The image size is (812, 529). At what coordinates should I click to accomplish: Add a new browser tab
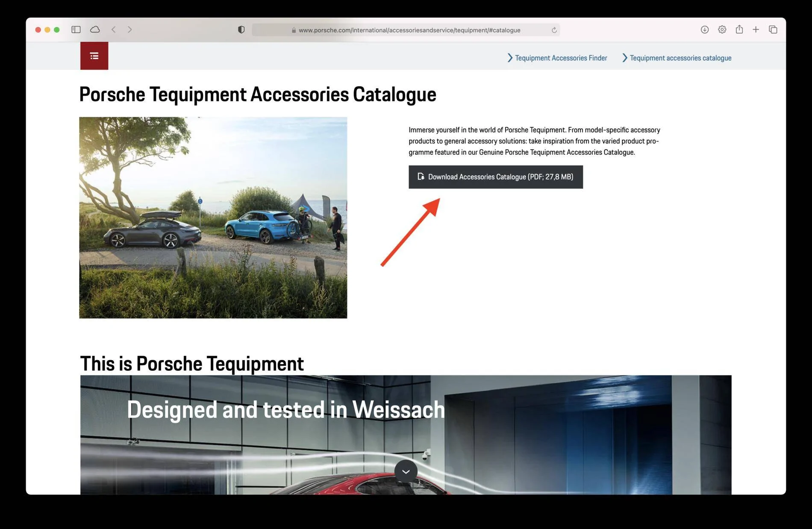point(756,30)
